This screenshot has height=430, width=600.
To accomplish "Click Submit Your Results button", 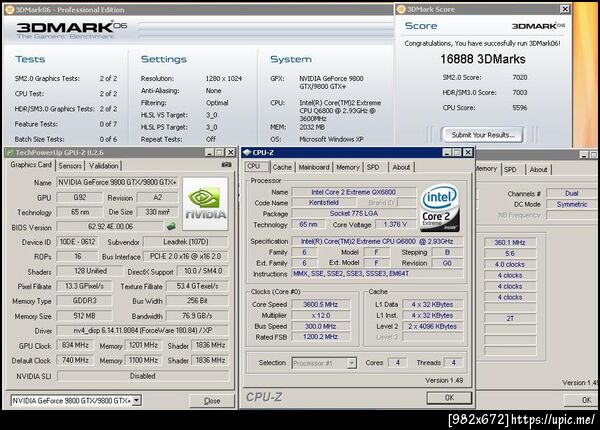I will point(483,135).
